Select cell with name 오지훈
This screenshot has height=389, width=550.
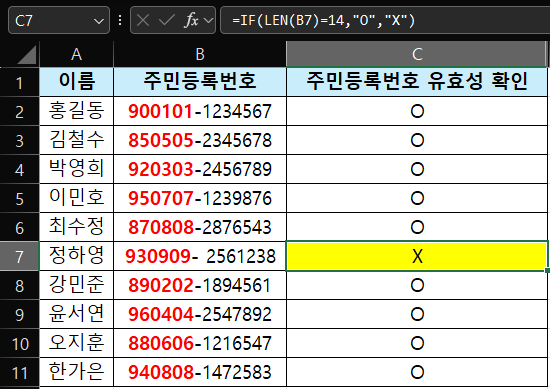click(76, 343)
